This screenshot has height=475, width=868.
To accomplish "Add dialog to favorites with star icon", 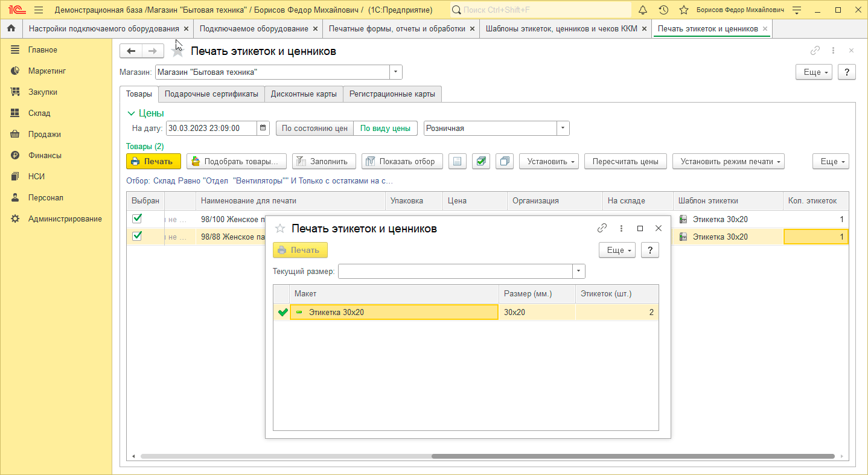I will coord(279,229).
